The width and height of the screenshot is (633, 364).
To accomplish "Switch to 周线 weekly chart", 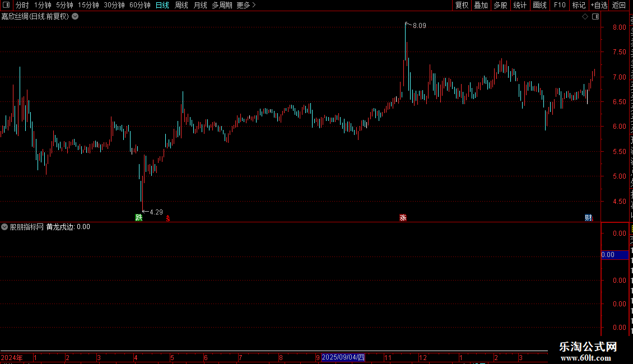I will tap(181, 5).
